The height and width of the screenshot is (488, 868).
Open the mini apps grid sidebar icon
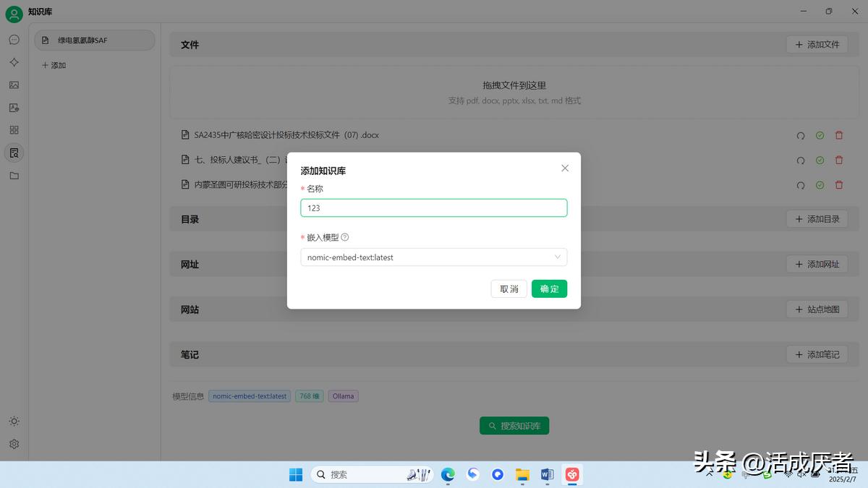tap(14, 130)
